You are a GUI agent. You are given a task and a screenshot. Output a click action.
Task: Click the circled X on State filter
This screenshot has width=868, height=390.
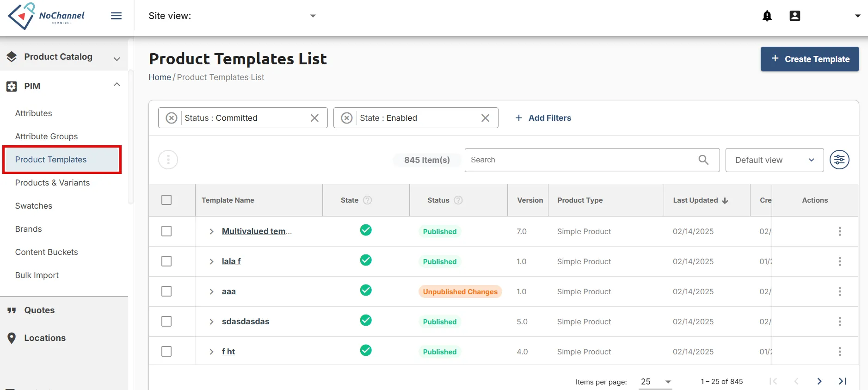tap(347, 118)
